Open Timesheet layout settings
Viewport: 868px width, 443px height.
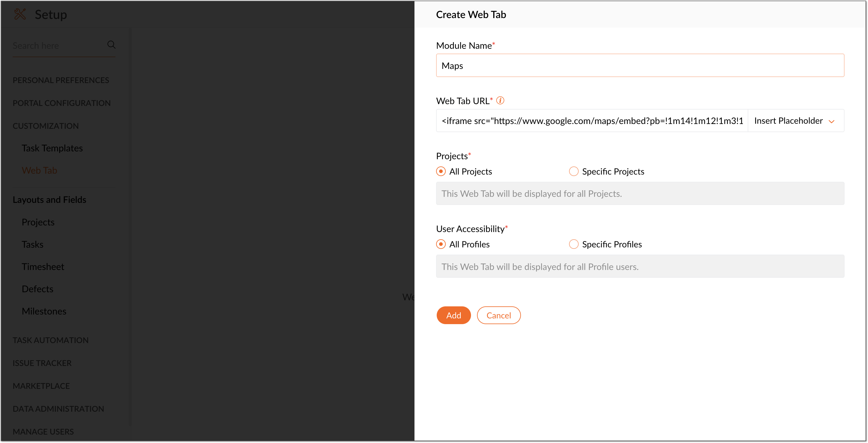click(x=43, y=267)
